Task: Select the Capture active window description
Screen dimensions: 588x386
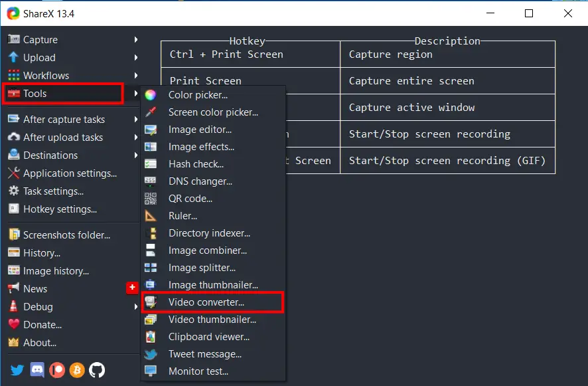Action: coord(447,108)
